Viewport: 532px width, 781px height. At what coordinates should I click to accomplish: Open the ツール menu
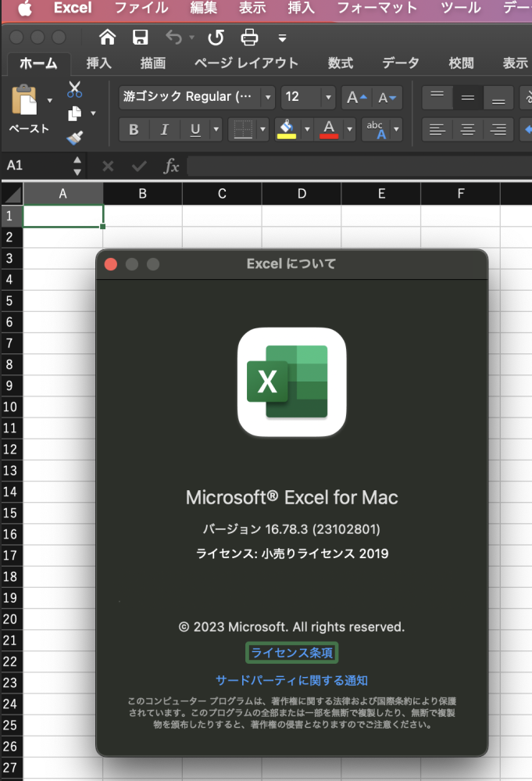tap(461, 8)
